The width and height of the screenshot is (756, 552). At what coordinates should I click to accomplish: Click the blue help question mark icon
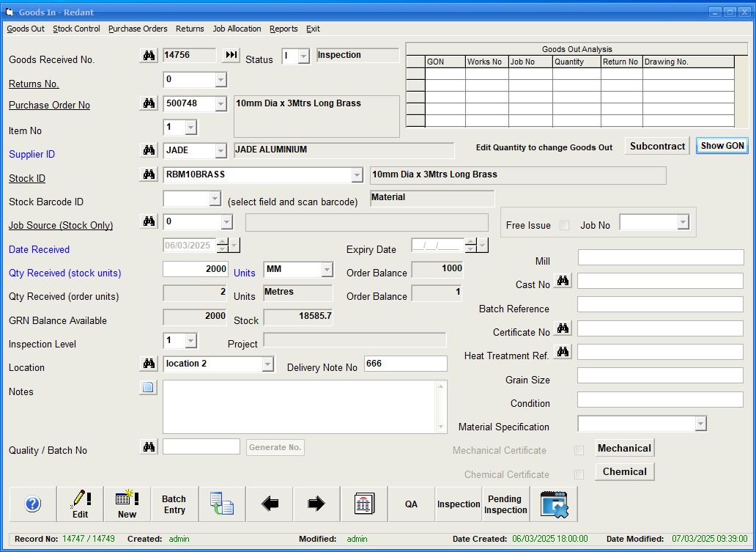tap(33, 504)
